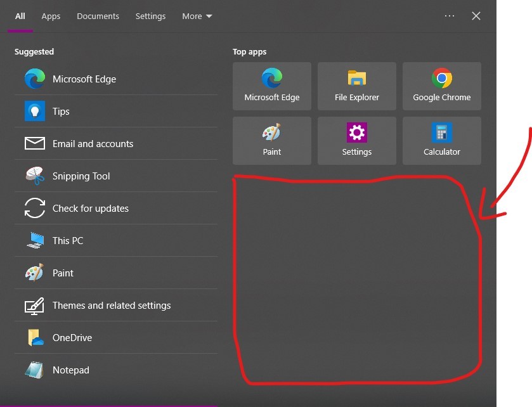Viewport: 532px width, 407px height.
Task: Open Microsoft Edge tile in Top apps
Action: [272, 86]
